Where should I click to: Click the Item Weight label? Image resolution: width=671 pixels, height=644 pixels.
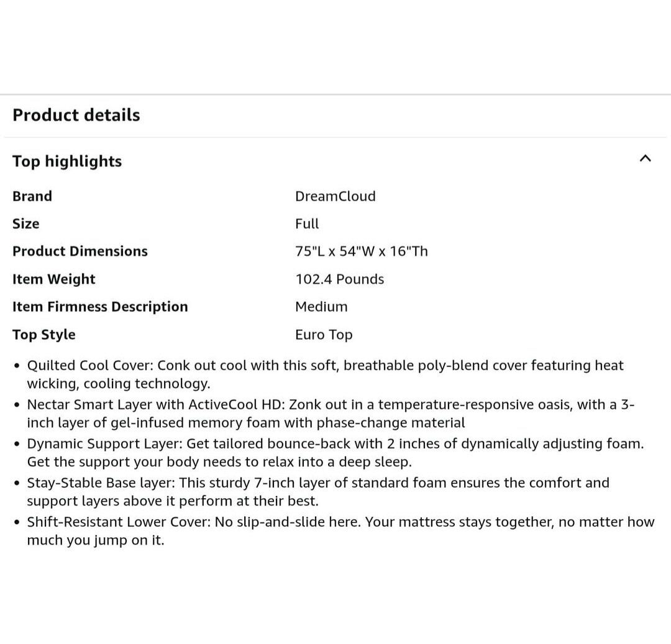pos(54,279)
